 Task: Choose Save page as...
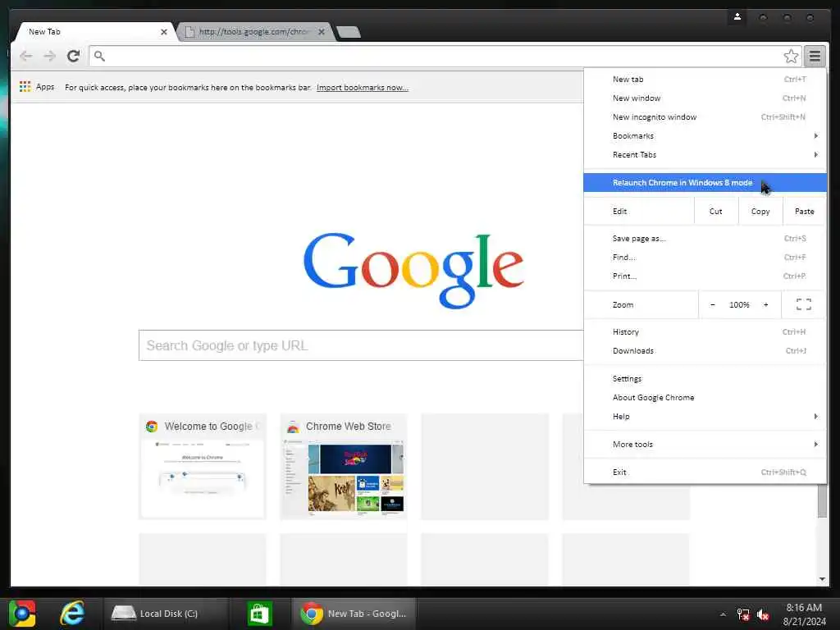click(x=705, y=239)
